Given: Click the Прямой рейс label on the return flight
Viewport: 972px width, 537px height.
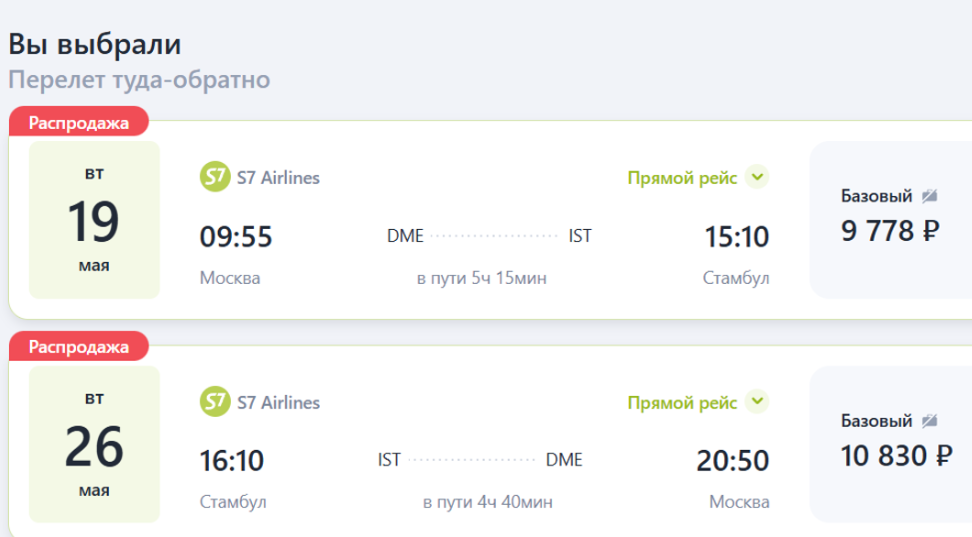Looking at the screenshot, I should tap(682, 402).
